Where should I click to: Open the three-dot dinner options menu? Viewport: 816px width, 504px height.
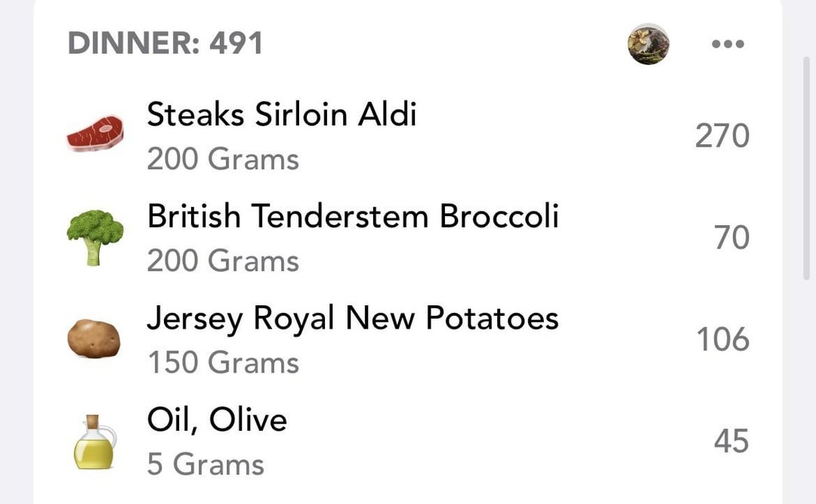click(728, 44)
